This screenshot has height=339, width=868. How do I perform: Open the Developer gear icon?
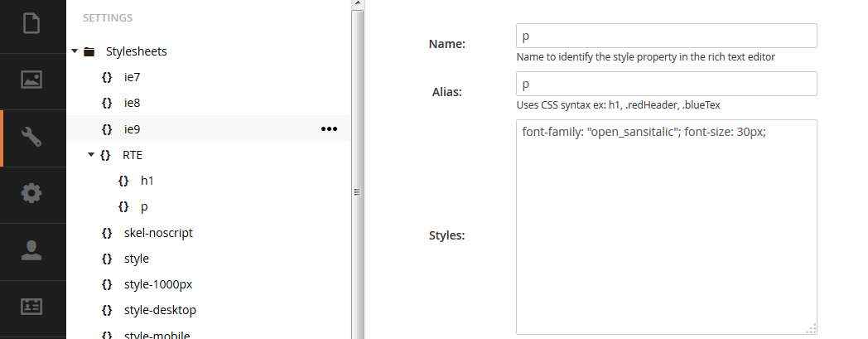(31, 193)
